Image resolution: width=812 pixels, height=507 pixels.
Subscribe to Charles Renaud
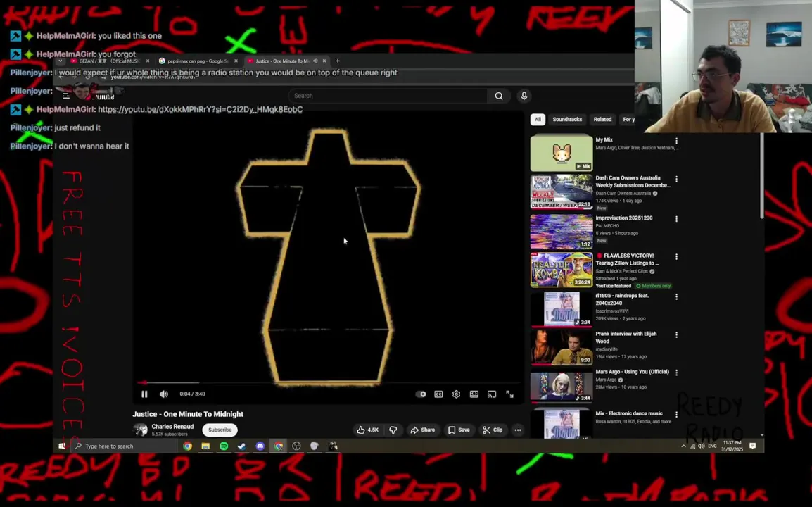[220, 430]
